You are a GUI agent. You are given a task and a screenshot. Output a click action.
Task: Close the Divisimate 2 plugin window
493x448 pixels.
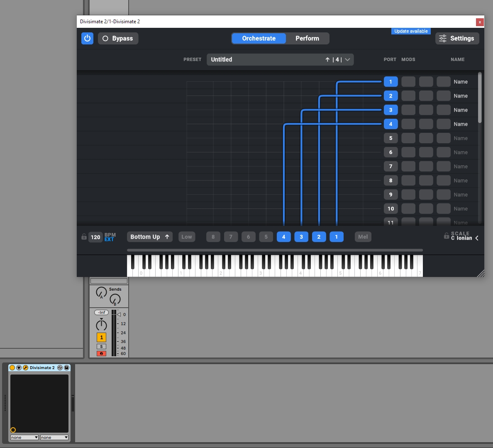[x=480, y=22]
